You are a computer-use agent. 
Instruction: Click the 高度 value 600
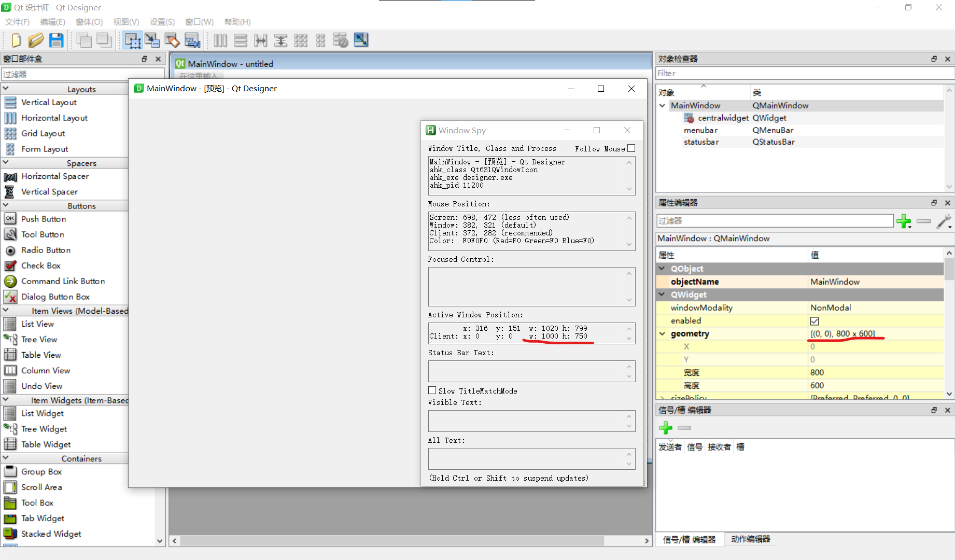point(876,385)
